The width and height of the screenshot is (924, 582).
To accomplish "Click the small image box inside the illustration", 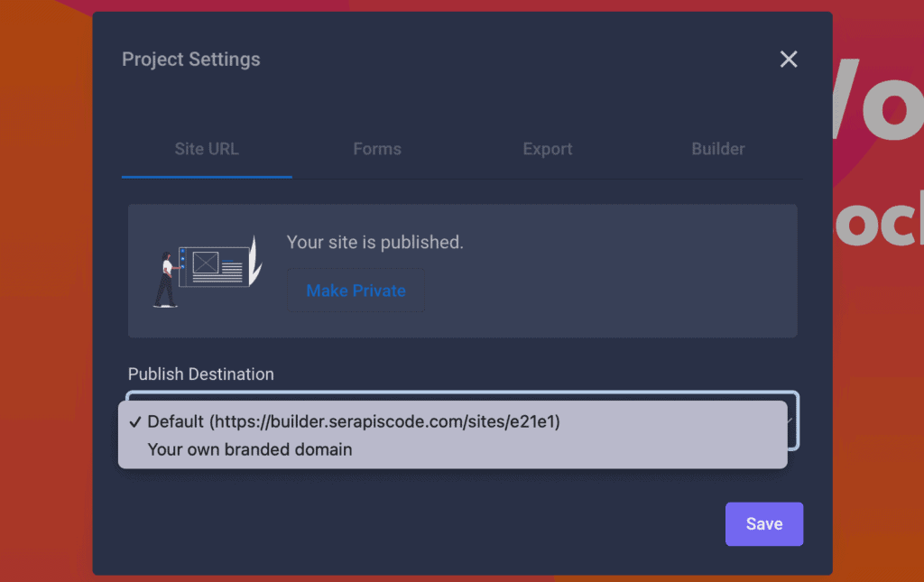I will [205, 262].
